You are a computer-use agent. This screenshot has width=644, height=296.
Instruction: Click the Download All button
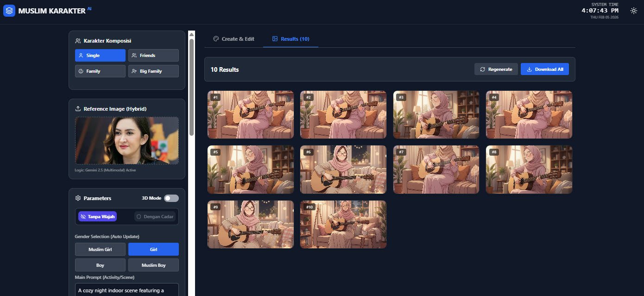tap(545, 69)
